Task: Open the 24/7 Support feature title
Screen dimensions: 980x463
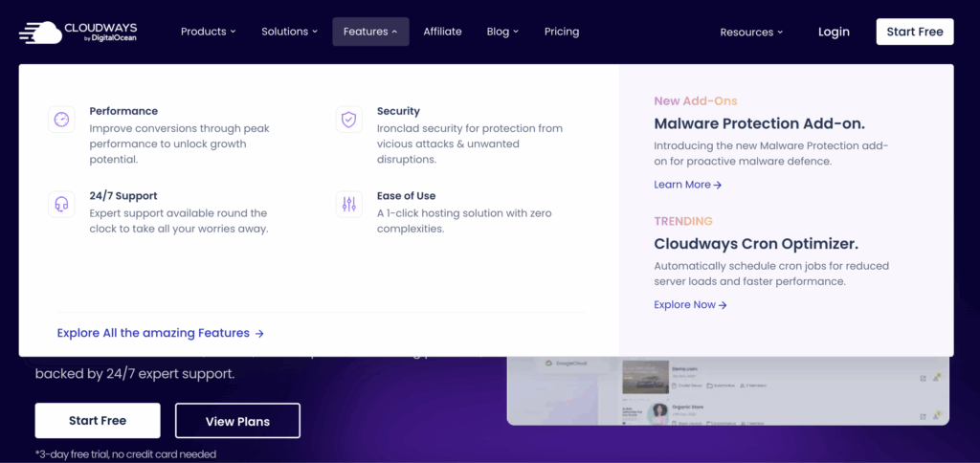Action: 123,196
